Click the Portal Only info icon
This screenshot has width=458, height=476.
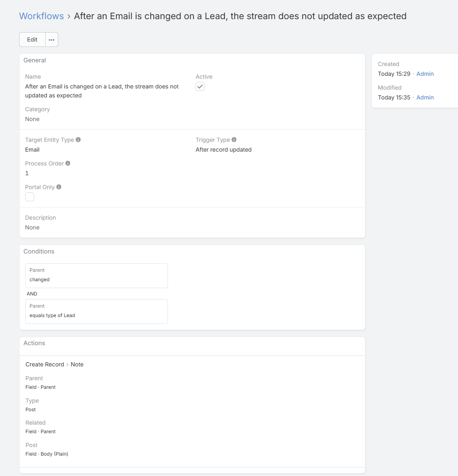[59, 187]
